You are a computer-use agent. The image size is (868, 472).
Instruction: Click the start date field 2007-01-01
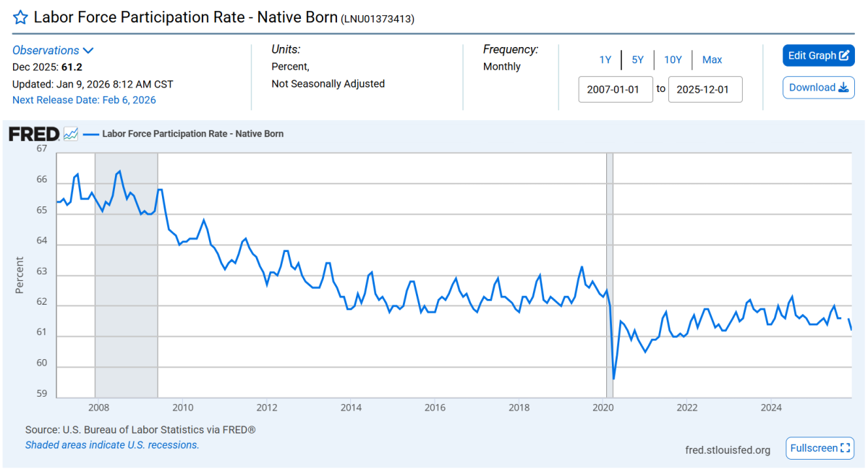pyautogui.click(x=616, y=89)
